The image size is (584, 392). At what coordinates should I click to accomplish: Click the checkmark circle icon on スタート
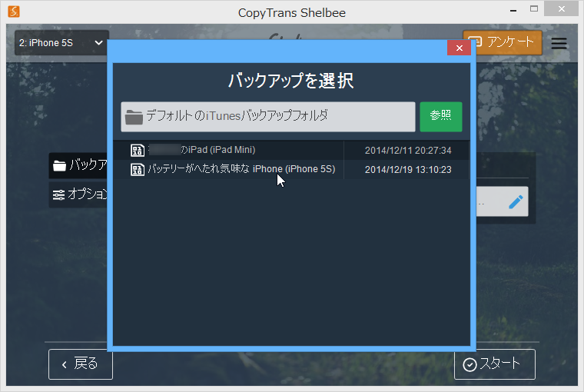click(x=470, y=364)
